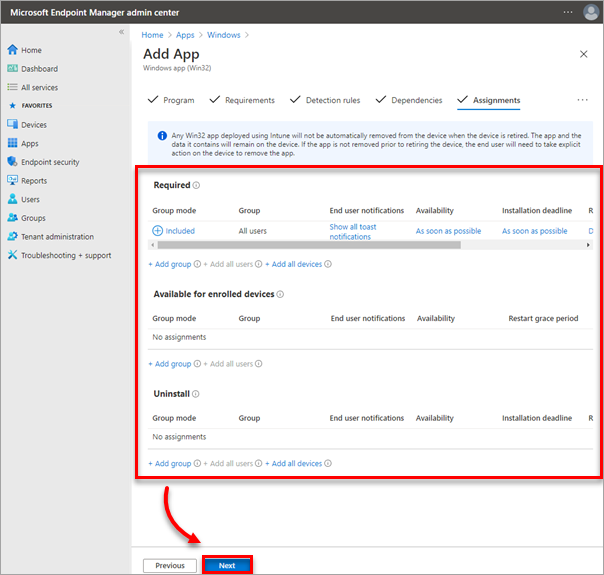This screenshot has width=604, height=575.
Task: Close the Add App pane
Action: (x=584, y=54)
